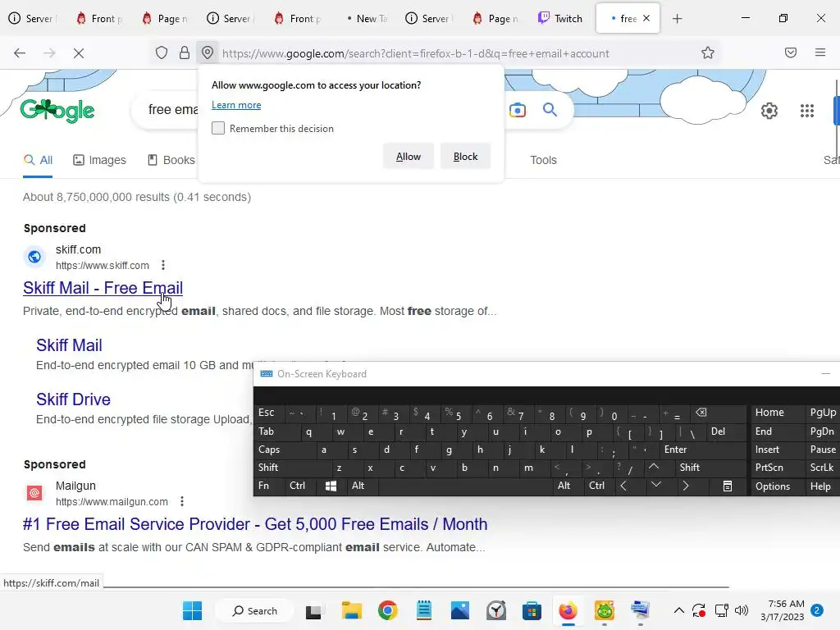Screen dimensions: 840x630
Task: Toggle ScrLk key on On-Screen Keyboard
Action: [x=821, y=468]
